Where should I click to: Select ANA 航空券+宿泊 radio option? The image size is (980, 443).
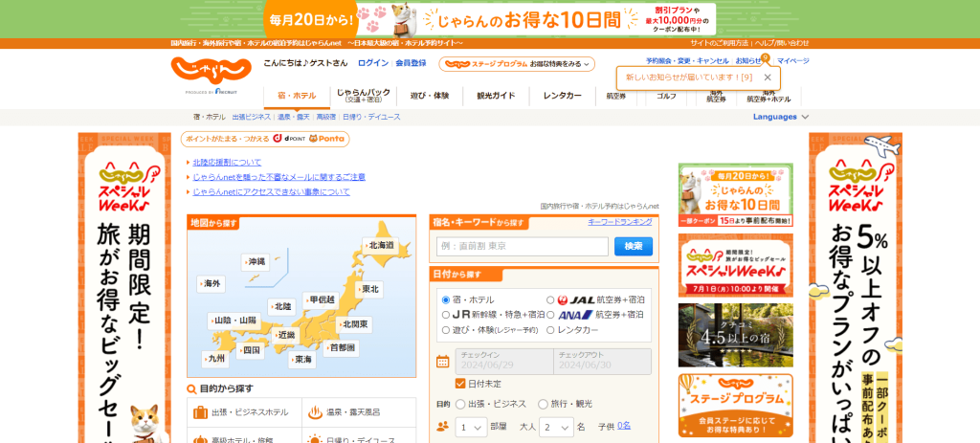pos(550,315)
